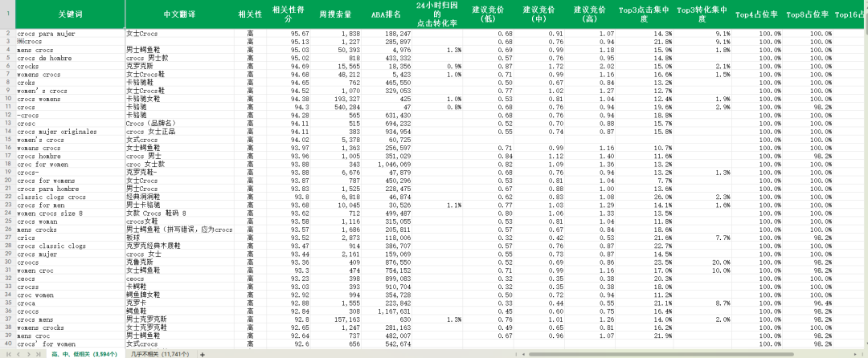Click the translation cell '克罗克经典木屐鞋'

coord(181,246)
